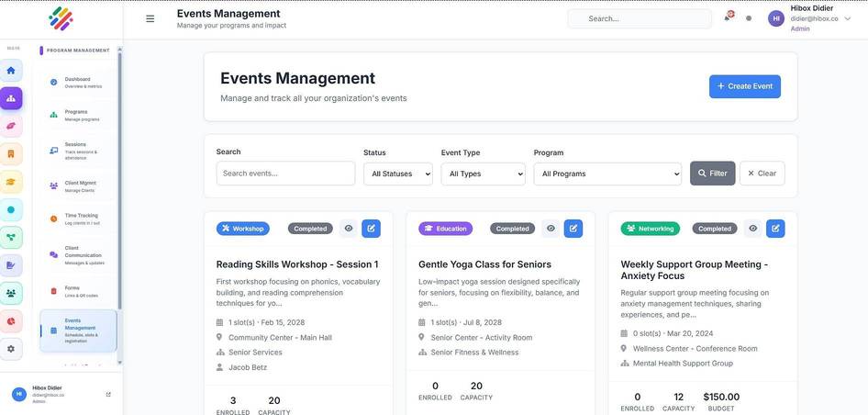Focus the header Search box
This screenshot has width=868, height=415.
[640, 18]
